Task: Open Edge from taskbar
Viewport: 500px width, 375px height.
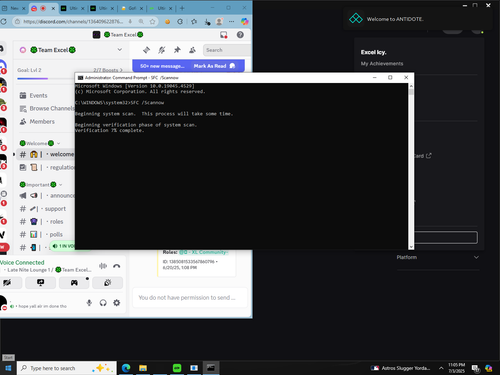Action: [126, 368]
